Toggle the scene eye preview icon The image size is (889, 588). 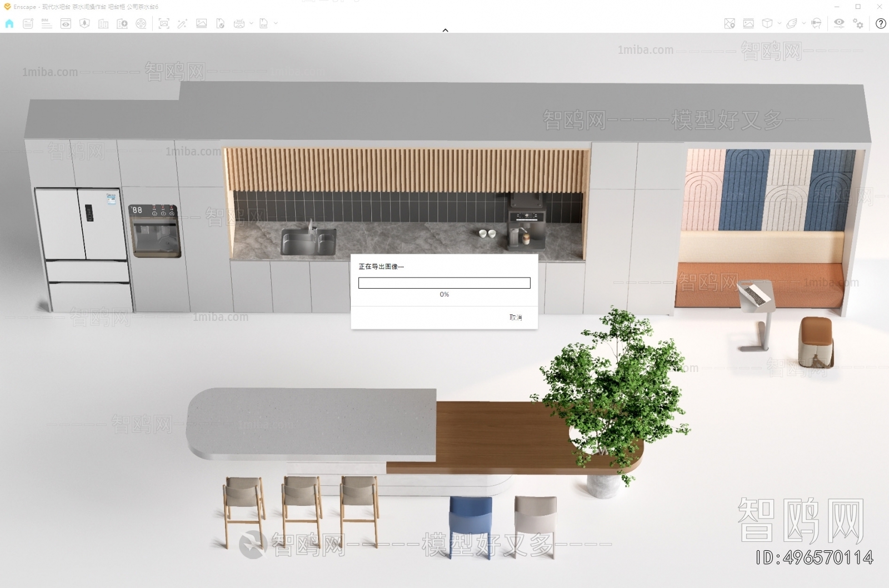[x=66, y=23]
